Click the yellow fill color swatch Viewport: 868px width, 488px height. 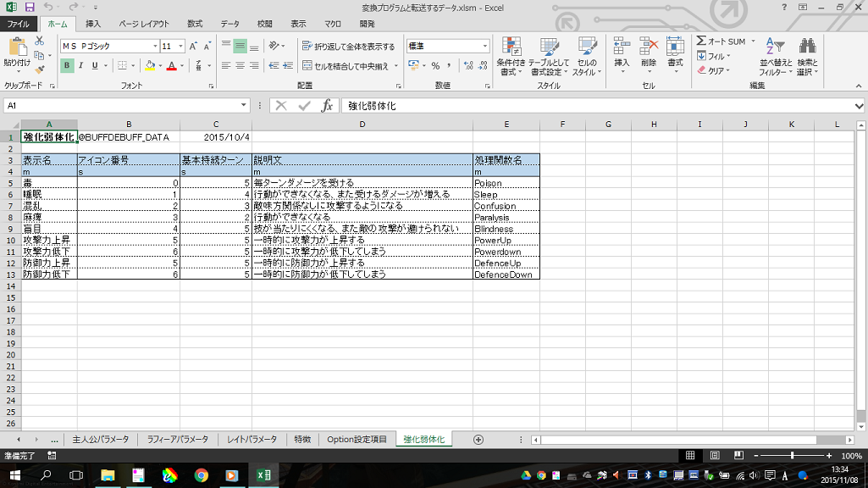tap(150, 65)
